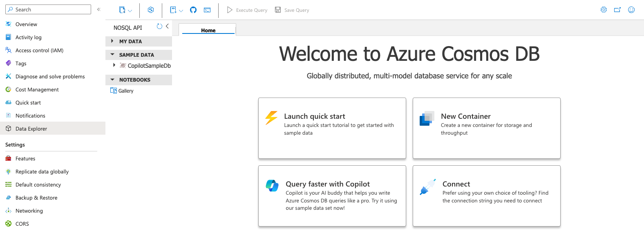Click the sidebar Search input field
The width and height of the screenshot is (644, 231).
click(48, 9)
